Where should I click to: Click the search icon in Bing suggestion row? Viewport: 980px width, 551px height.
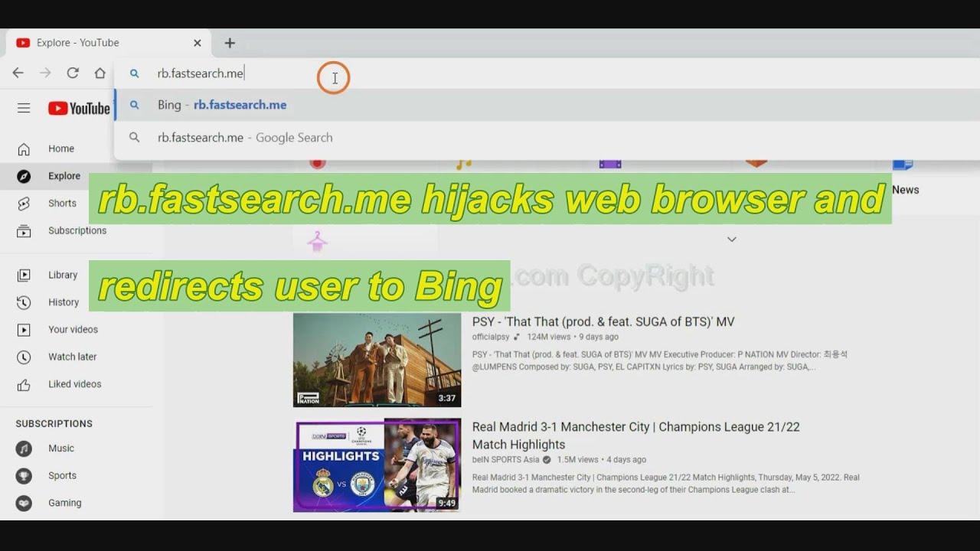[134, 105]
